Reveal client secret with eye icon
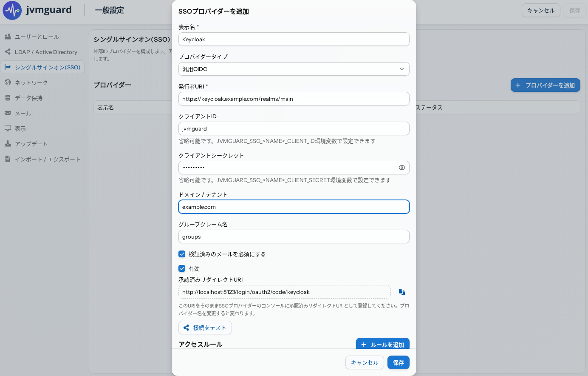The width and height of the screenshot is (588, 376). [x=402, y=168]
